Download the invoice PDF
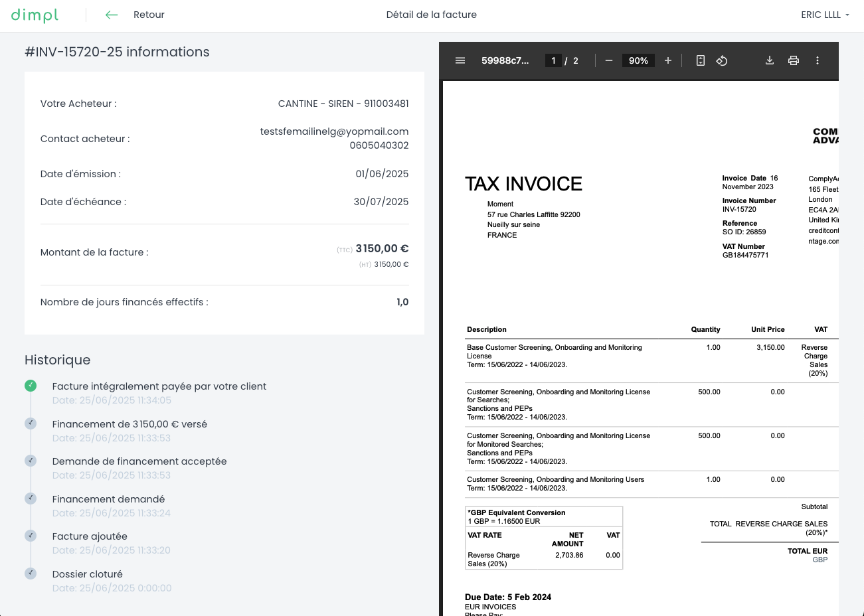The image size is (864, 616). click(770, 60)
